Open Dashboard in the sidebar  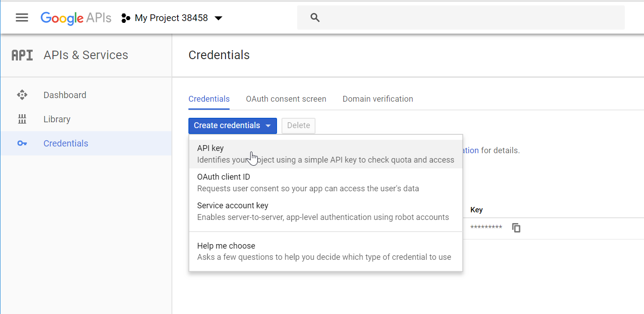pos(86,95)
